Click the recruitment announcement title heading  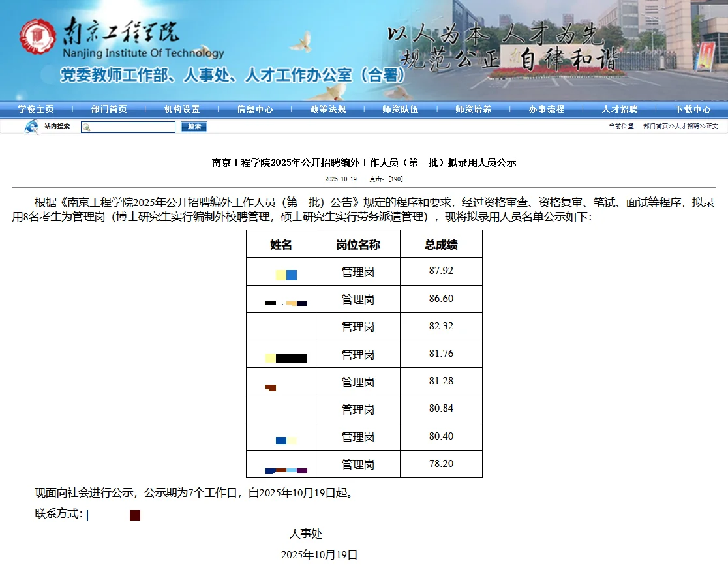tap(364, 162)
